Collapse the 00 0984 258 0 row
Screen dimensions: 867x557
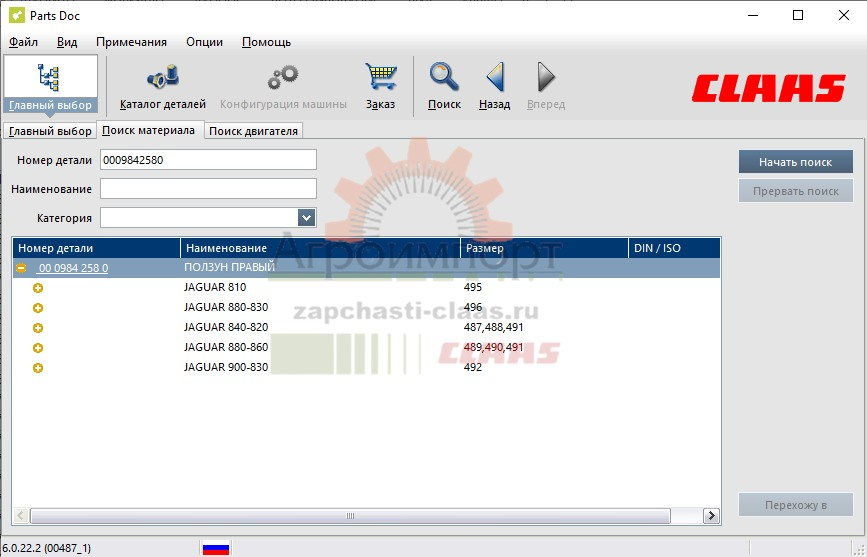[x=21, y=268]
